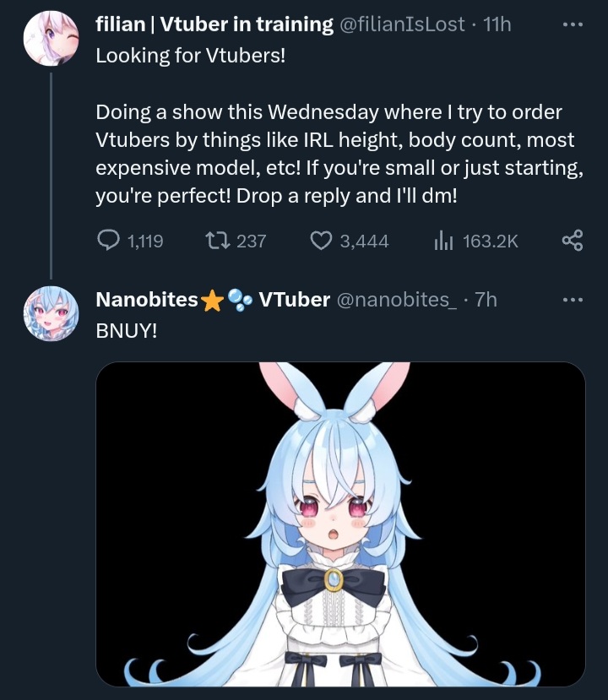Viewport: 608px width, 700px height.
Task: Open more options on Nanobites' reply
Action: point(573,300)
